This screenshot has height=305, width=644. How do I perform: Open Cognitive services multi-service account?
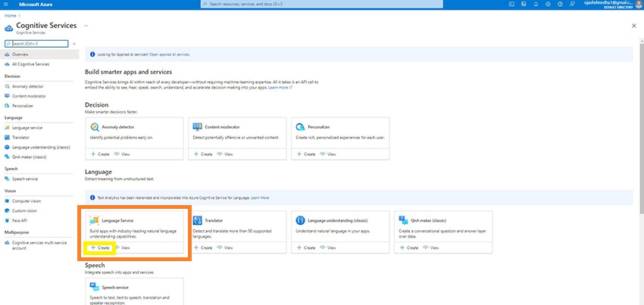click(x=39, y=245)
